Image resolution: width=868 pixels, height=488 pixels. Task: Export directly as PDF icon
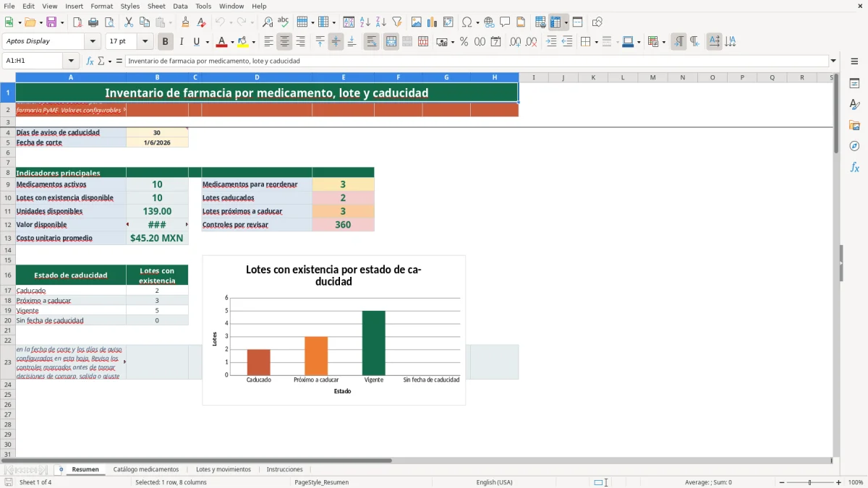tap(77, 22)
